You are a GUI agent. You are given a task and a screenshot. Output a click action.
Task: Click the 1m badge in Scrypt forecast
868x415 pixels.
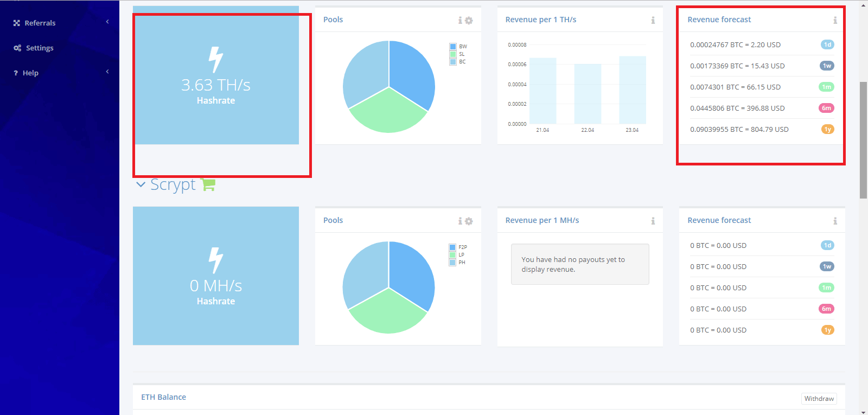(x=826, y=288)
